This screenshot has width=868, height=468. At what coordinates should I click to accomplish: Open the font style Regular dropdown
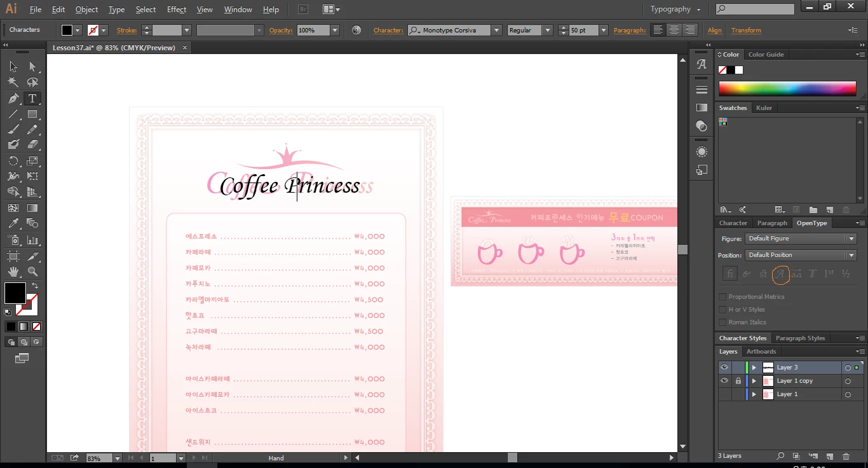pos(547,30)
